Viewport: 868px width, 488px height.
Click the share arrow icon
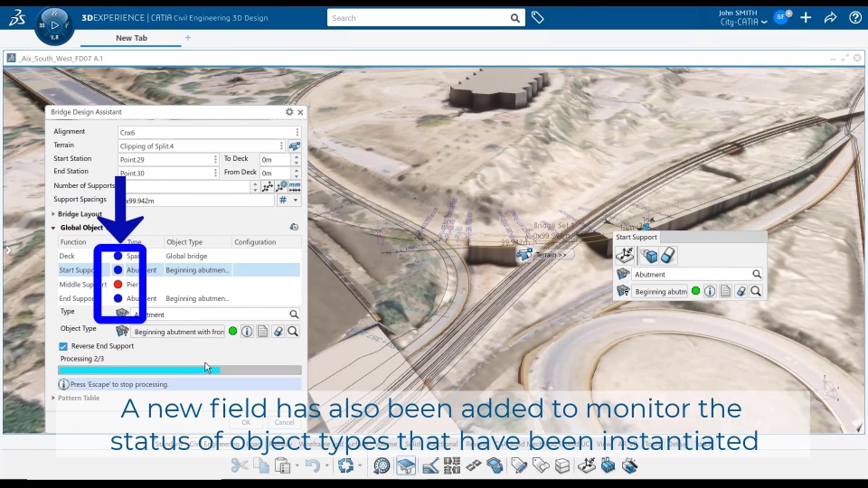pyautogui.click(x=830, y=18)
